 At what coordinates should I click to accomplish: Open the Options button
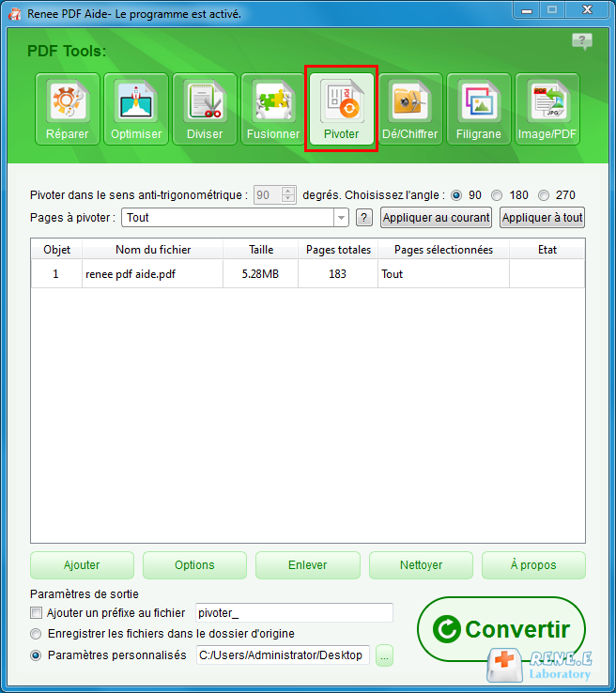click(x=194, y=565)
